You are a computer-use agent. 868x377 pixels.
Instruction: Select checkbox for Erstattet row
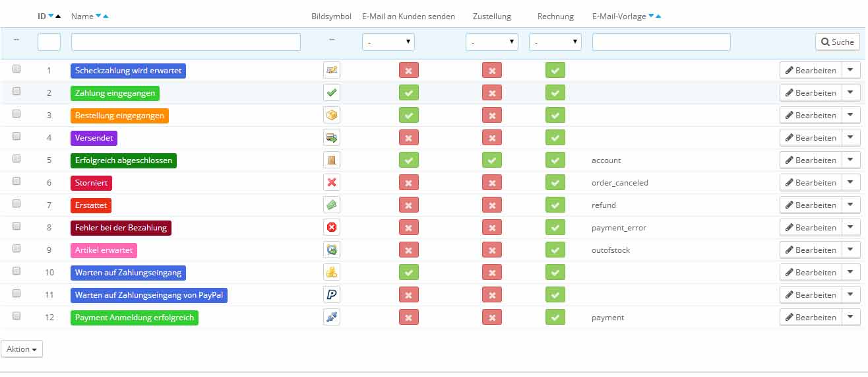tap(16, 204)
